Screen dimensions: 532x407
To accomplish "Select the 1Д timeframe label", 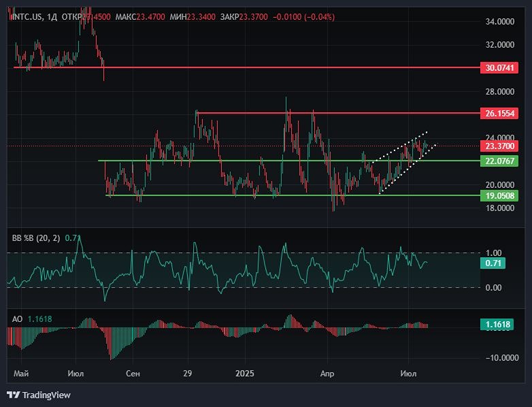I will (x=52, y=16).
